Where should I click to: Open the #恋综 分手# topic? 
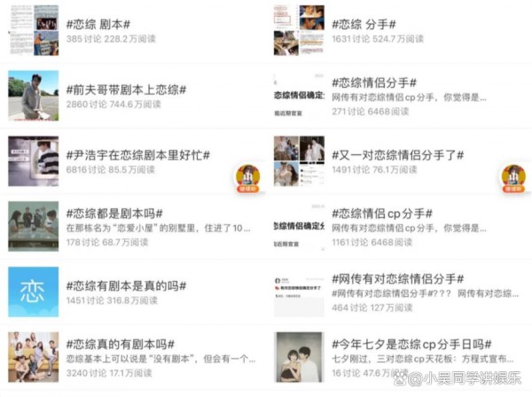364,25
